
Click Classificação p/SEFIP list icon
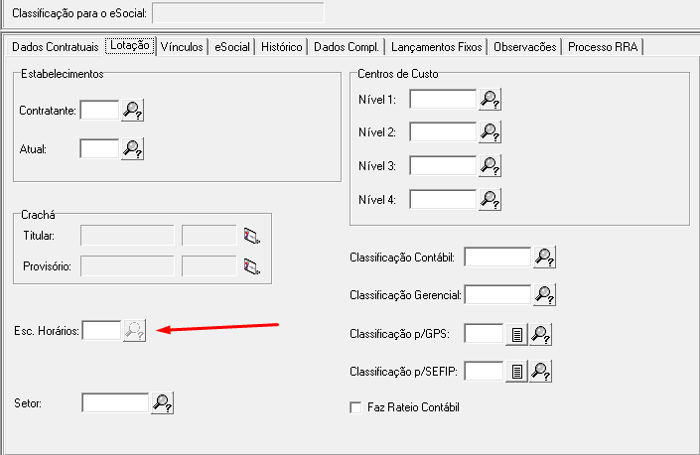[x=515, y=372]
